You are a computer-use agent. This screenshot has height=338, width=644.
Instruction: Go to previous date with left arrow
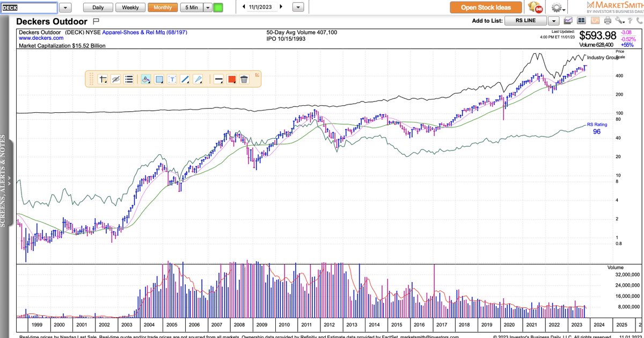pyautogui.click(x=244, y=7)
